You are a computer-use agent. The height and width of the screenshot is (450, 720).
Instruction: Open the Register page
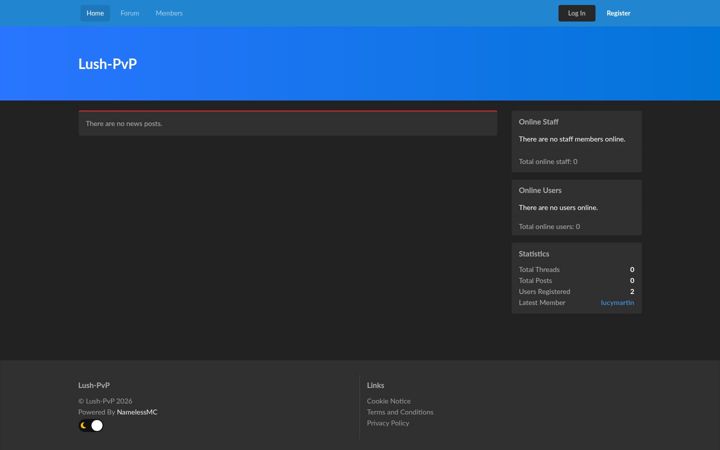618,13
